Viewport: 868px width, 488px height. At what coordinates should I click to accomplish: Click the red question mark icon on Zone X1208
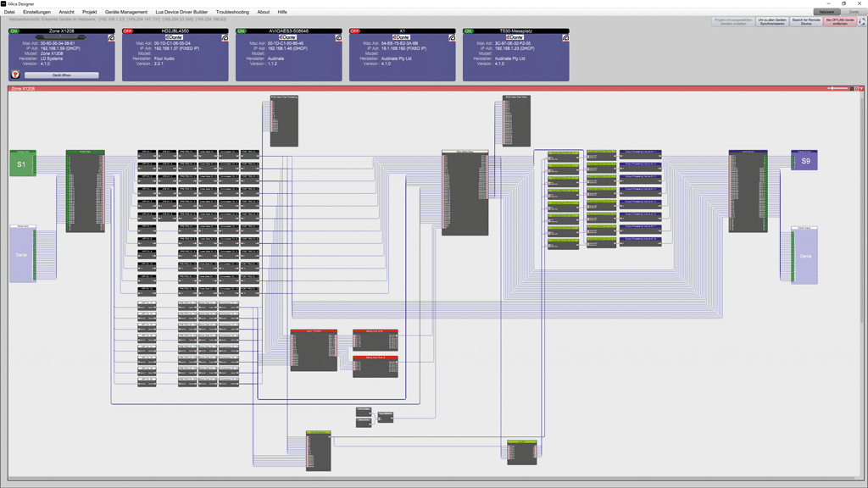coord(15,75)
